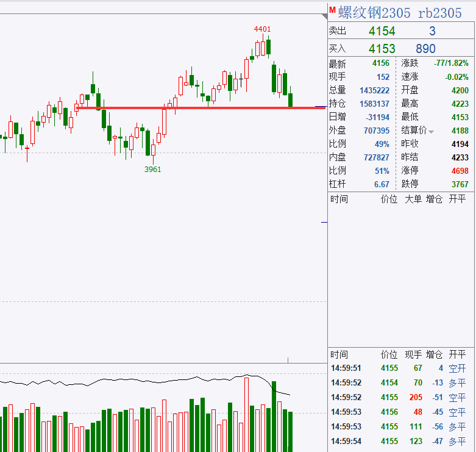
Task: Click the 开平 header in tick list
Action: click(457, 354)
